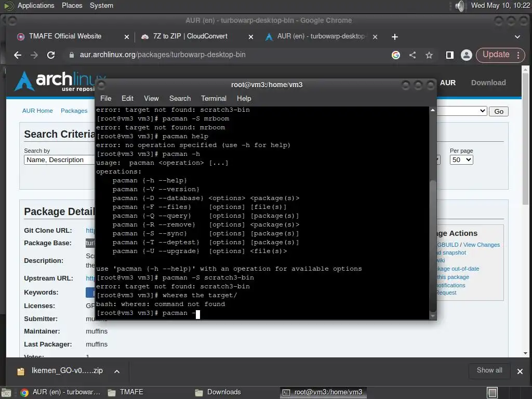Close the 7Z to ZIP CloudConvert tab
532x399 pixels.
pos(251,37)
